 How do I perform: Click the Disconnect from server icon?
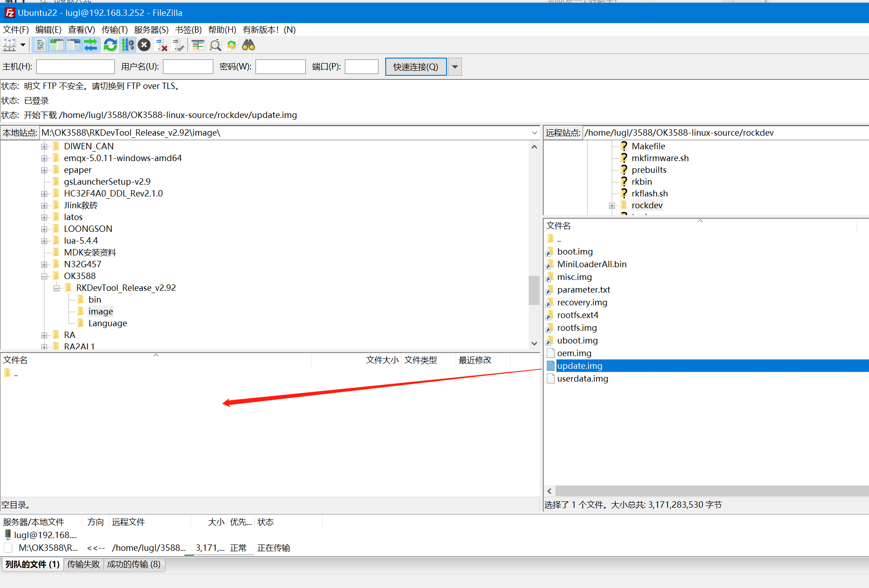coord(161,45)
